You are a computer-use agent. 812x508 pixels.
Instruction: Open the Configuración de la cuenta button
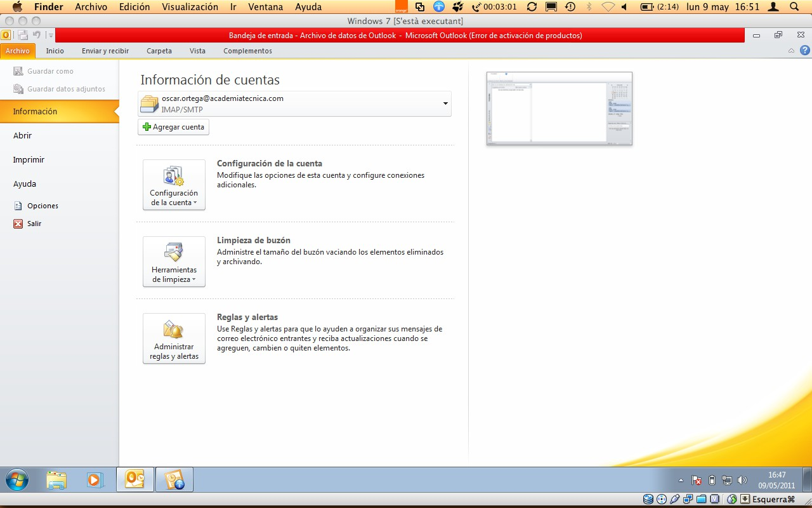click(x=174, y=185)
